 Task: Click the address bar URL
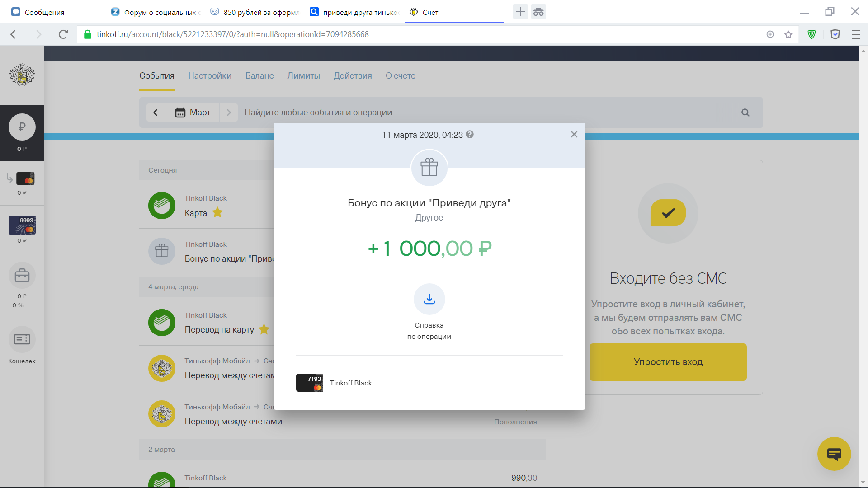point(232,34)
